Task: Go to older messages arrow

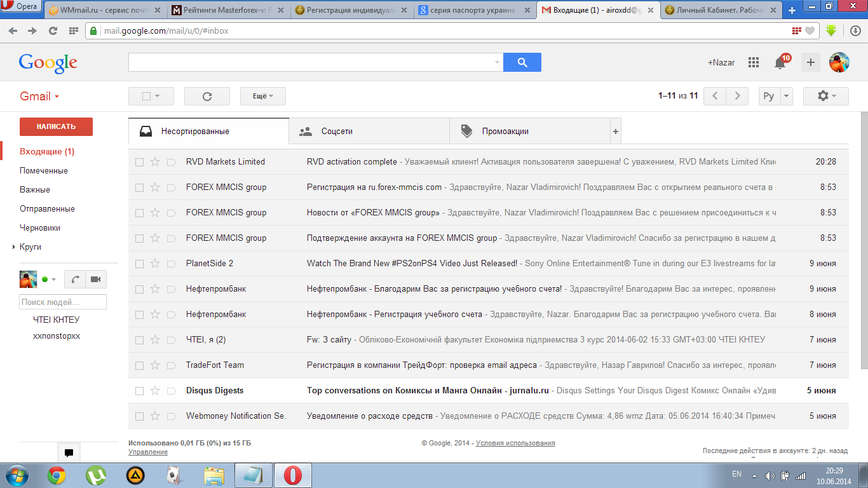Action: click(737, 96)
